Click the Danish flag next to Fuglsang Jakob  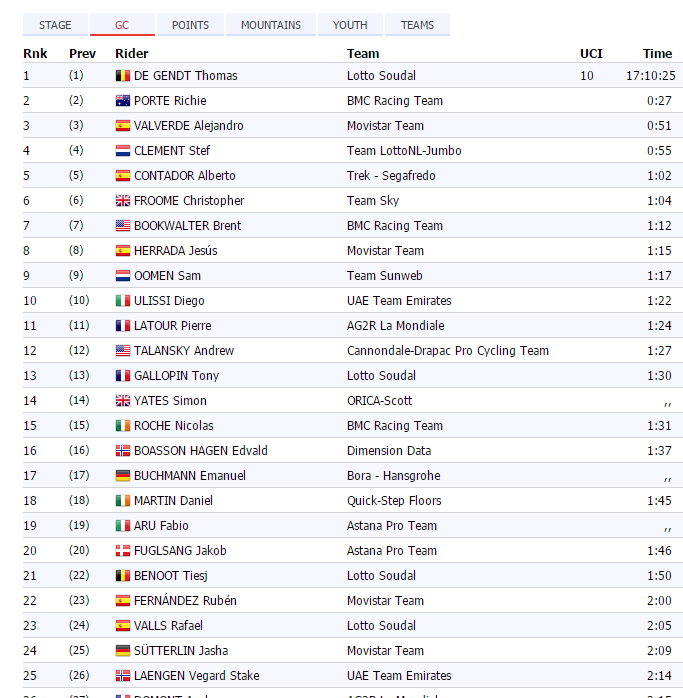pos(123,551)
